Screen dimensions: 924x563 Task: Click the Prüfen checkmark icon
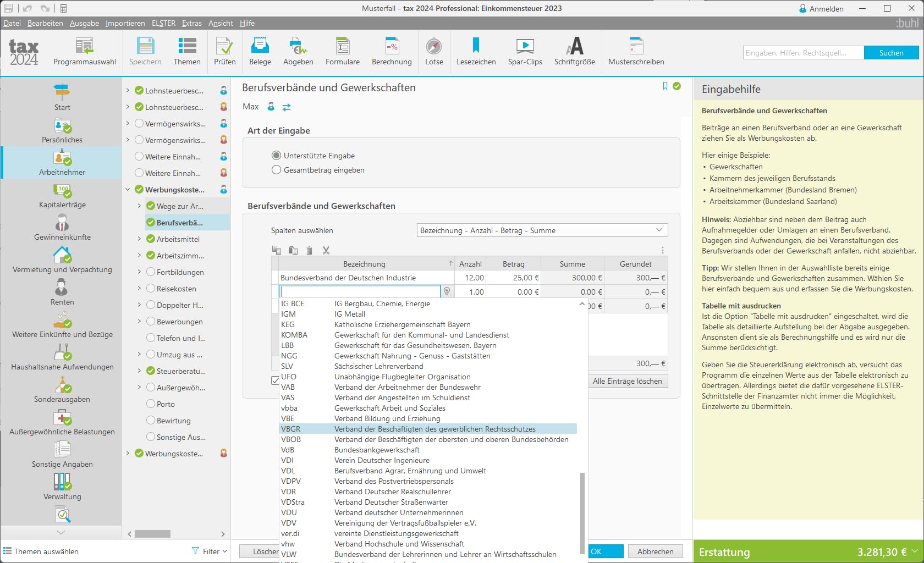pyautogui.click(x=224, y=46)
